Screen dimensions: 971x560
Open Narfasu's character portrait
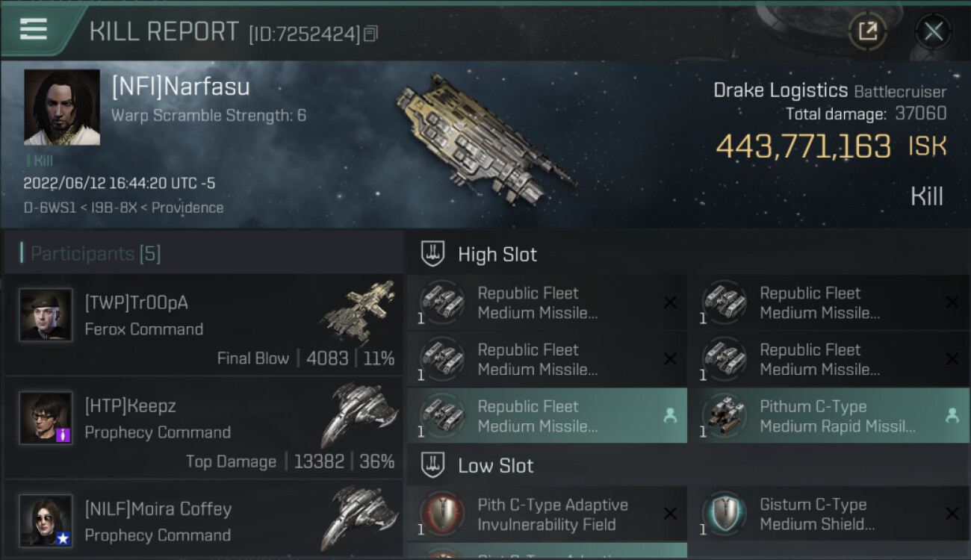[x=62, y=107]
